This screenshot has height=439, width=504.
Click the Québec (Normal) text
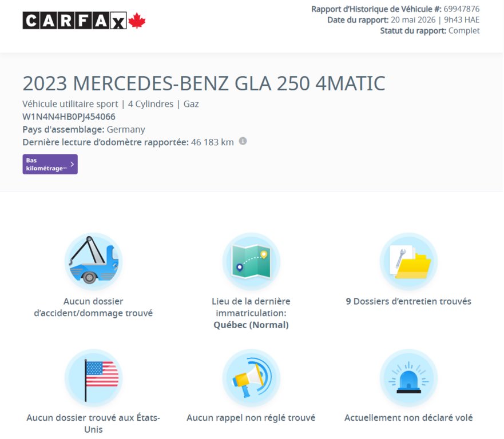(251, 325)
